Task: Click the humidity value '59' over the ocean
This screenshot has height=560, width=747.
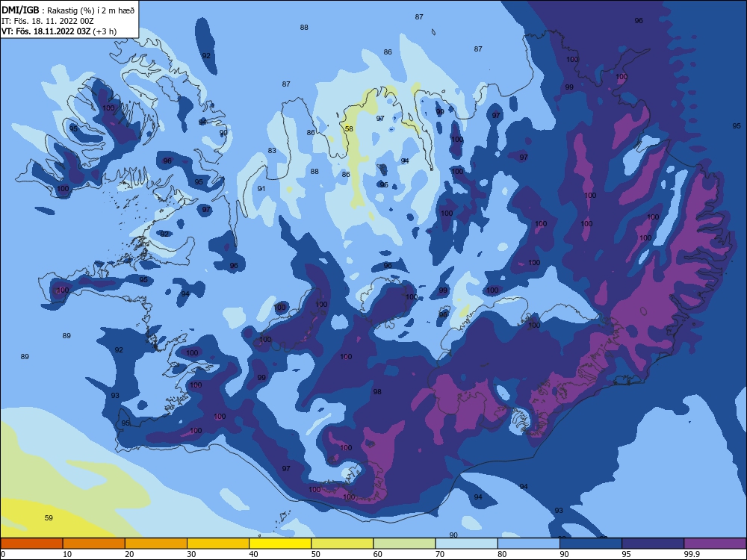Action: click(49, 518)
